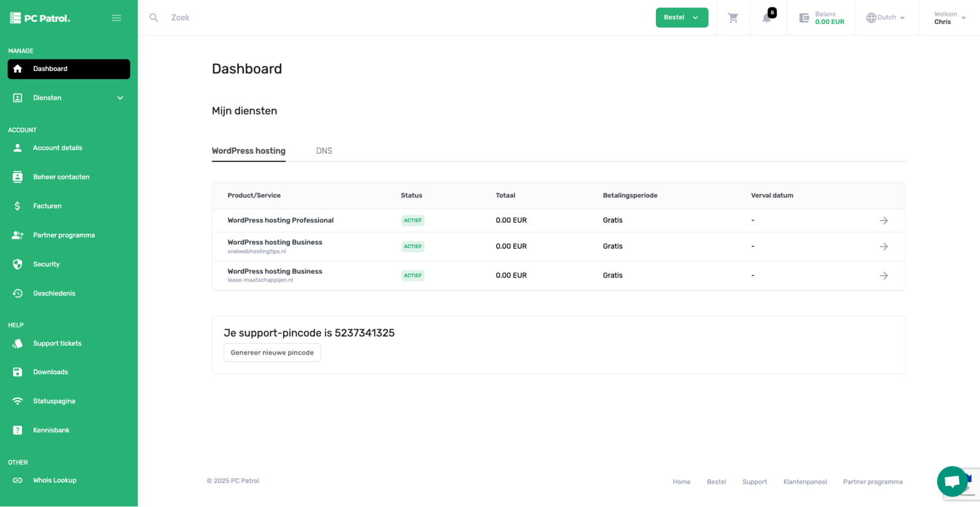Open Whois Lookup link icon
The image size is (980, 507).
point(18,481)
